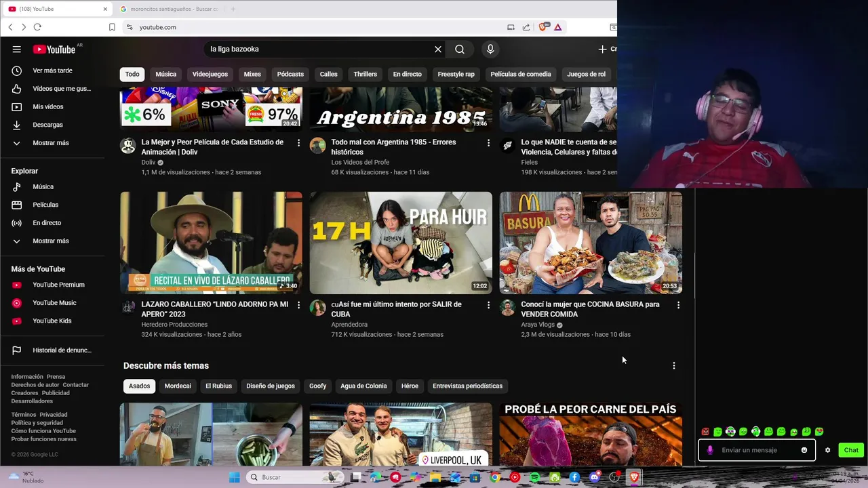Open the Liverpool UK video thumbnail
This screenshot has height=488, width=868.
click(401, 434)
